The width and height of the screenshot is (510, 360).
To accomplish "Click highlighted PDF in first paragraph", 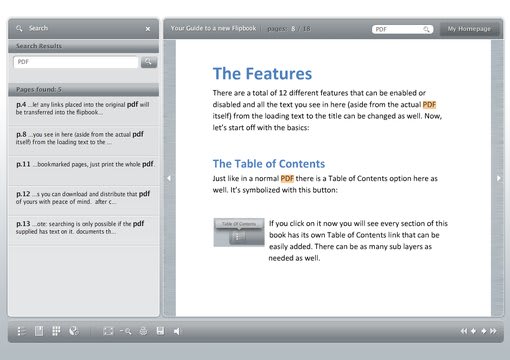I will click(429, 105).
